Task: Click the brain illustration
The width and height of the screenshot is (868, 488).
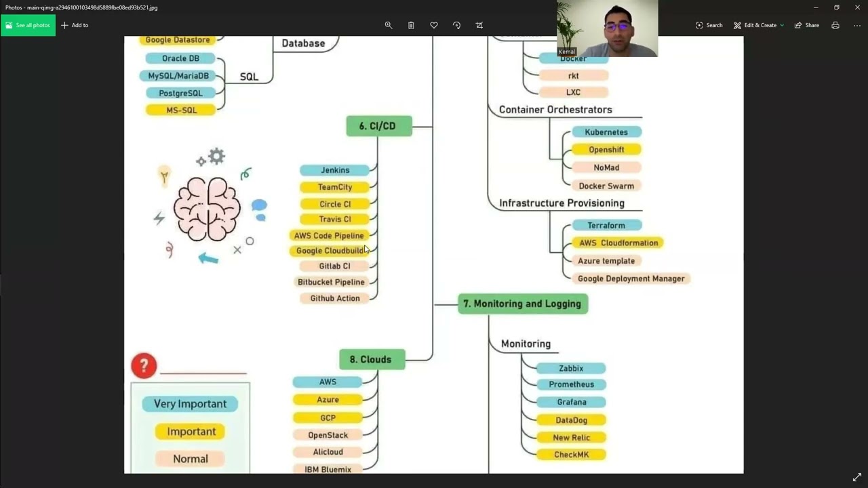Action: pos(207,209)
